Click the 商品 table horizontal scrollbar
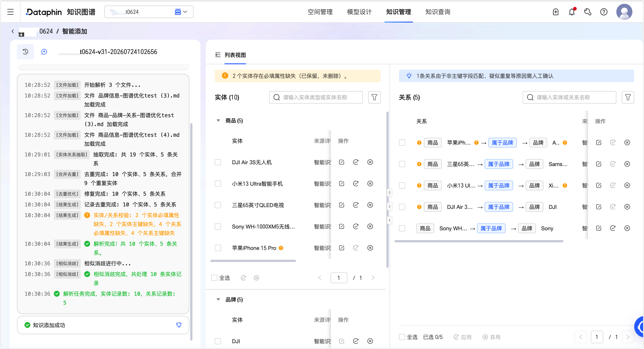The height and width of the screenshot is (349, 644). click(253, 261)
